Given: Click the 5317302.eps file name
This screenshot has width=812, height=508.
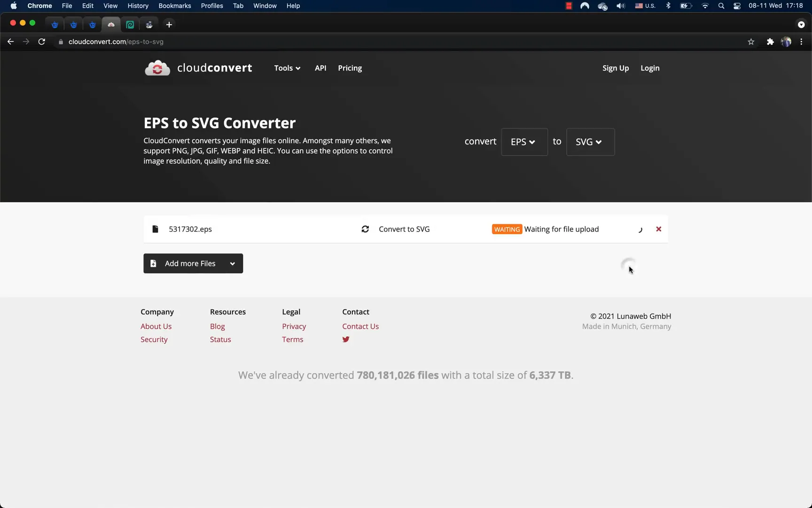Looking at the screenshot, I should pyautogui.click(x=190, y=229).
